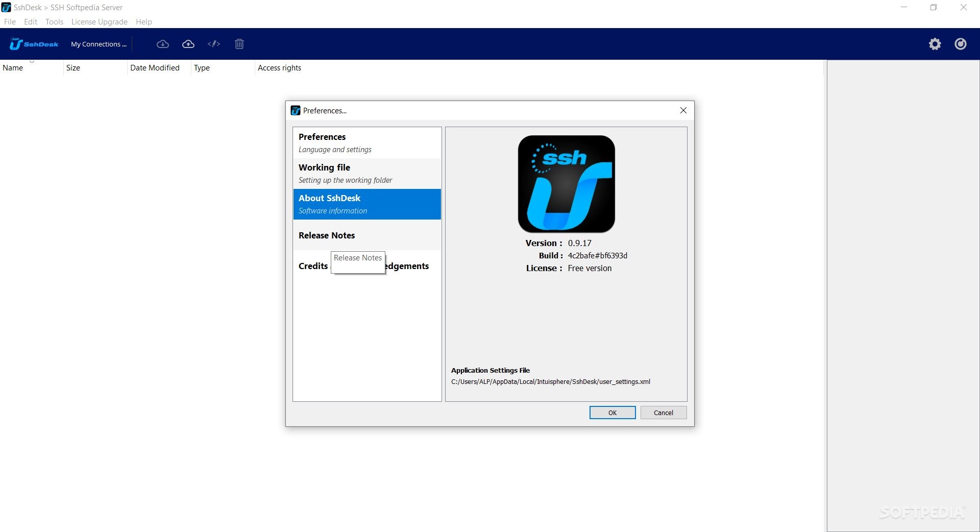Screen dimensions: 980x532
Task: Open the Edit menu
Action: [31, 21]
